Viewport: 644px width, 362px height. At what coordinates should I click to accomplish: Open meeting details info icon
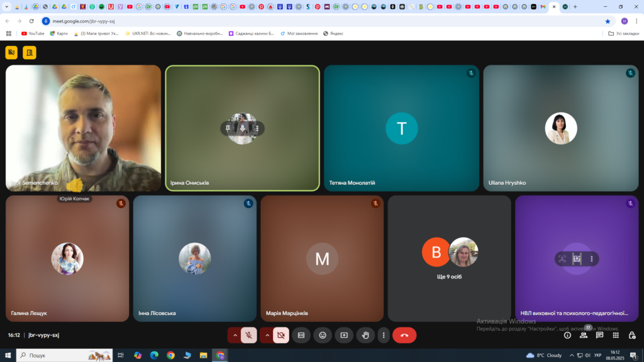point(568,336)
